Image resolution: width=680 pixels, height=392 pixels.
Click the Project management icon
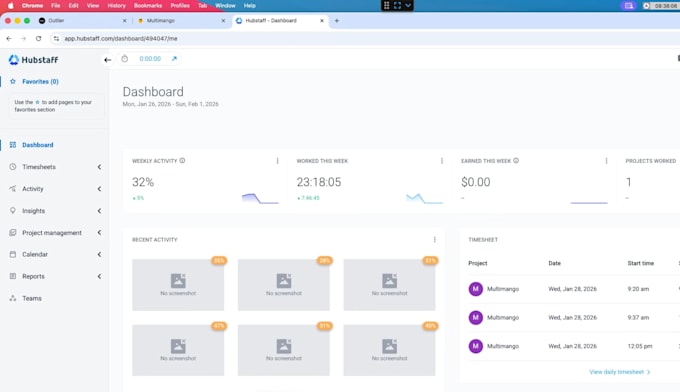click(13, 232)
